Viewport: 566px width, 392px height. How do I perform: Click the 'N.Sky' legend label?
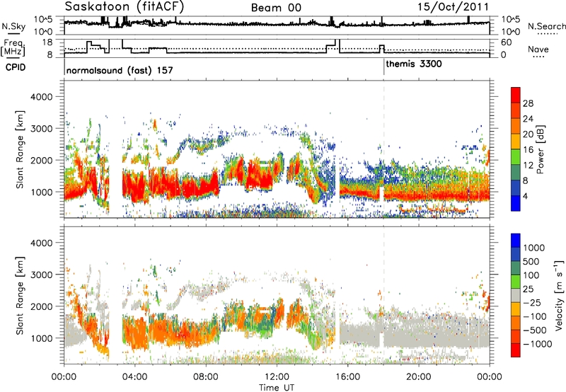pos(13,26)
